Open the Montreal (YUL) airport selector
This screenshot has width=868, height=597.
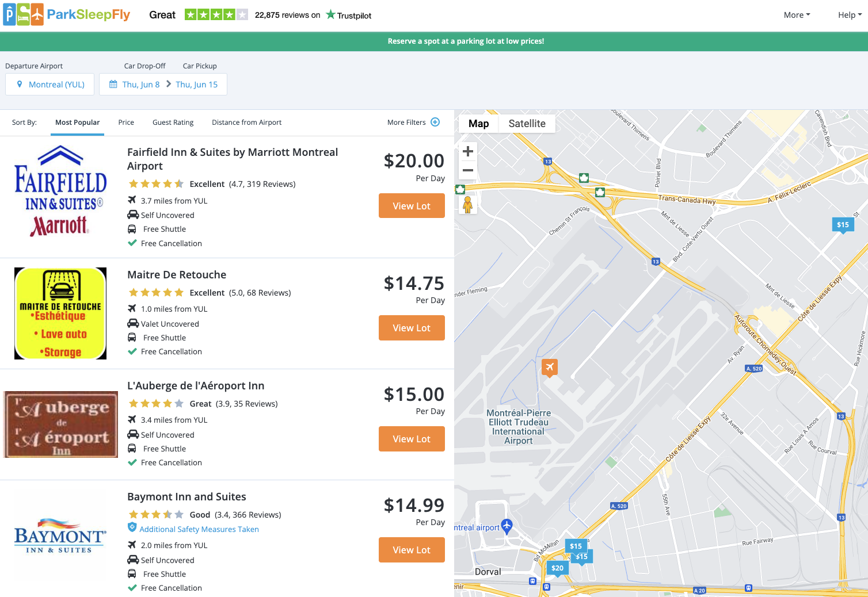pyautogui.click(x=50, y=85)
